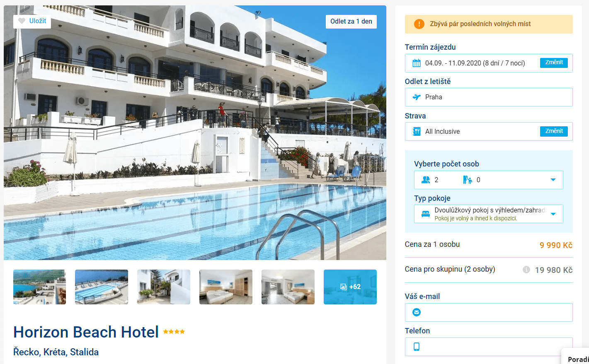This screenshot has width=589, height=364.
Task: Click the bed icon in room type
Action: (x=426, y=214)
